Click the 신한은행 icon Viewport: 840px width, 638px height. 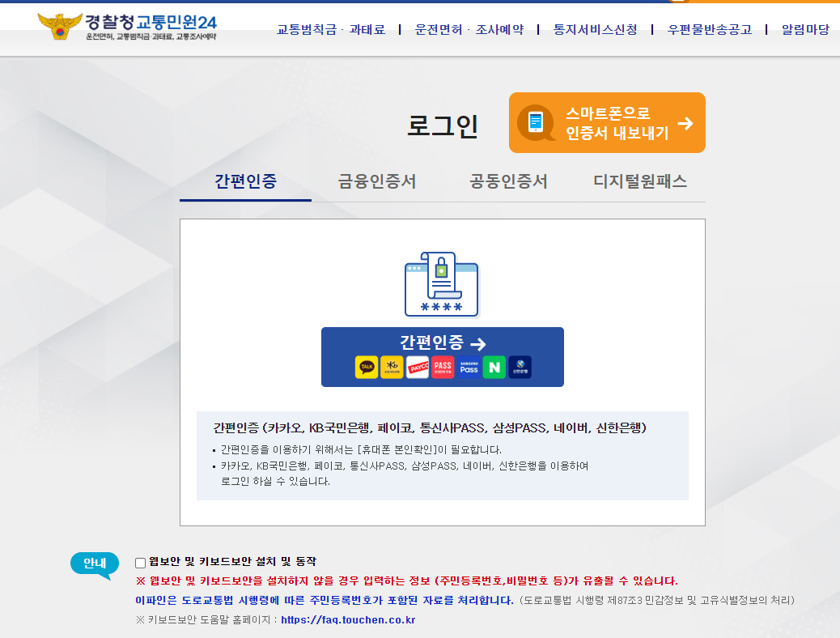[520, 368]
